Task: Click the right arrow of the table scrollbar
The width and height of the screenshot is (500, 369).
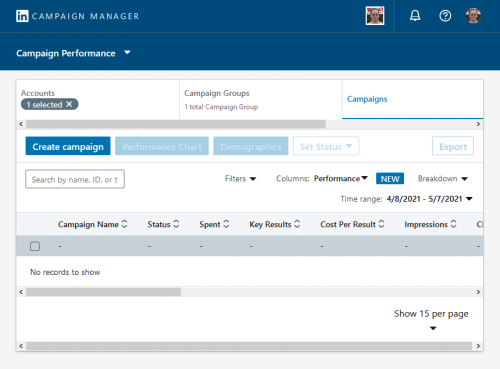Action: 478,292
